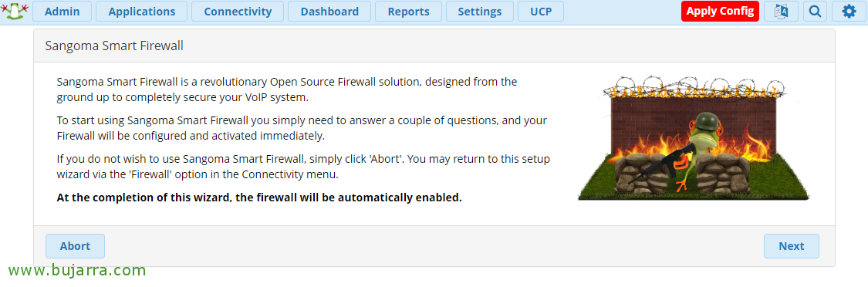Click the bold automatically enabled notice
This screenshot has height=287, width=868.
pos(259,198)
